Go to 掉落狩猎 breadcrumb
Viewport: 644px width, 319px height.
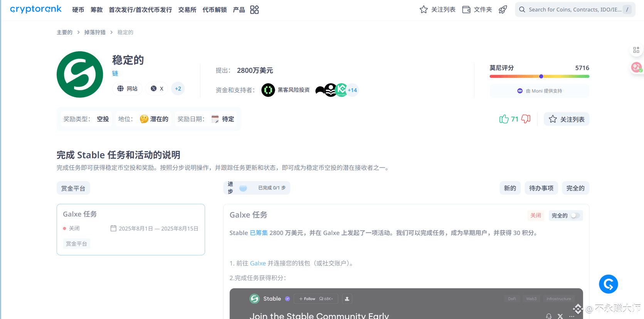95,32
